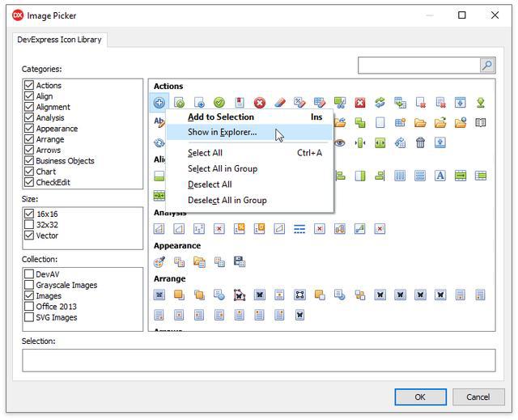Click the green checkmark Apply icon
Image resolution: width=518 pixels, height=420 pixels.
pyautogui.click(x=219, y=103)
